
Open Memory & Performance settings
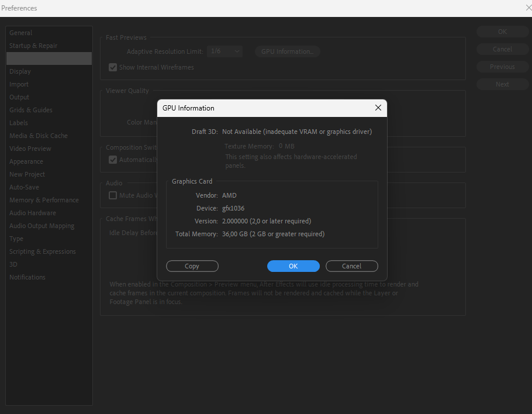click(44, 199)
